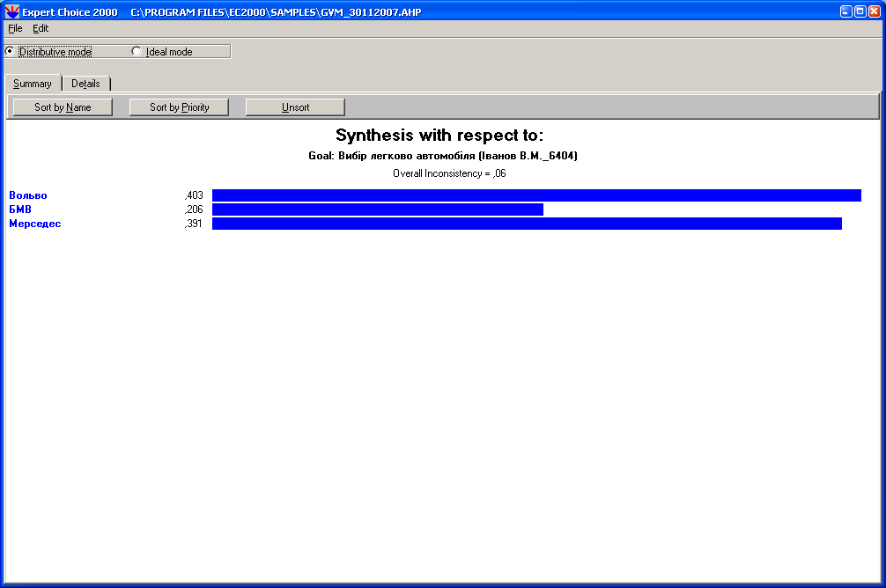886x588 pixels.
Task: Click the Вольво priority bar
Action: (537, 195)
